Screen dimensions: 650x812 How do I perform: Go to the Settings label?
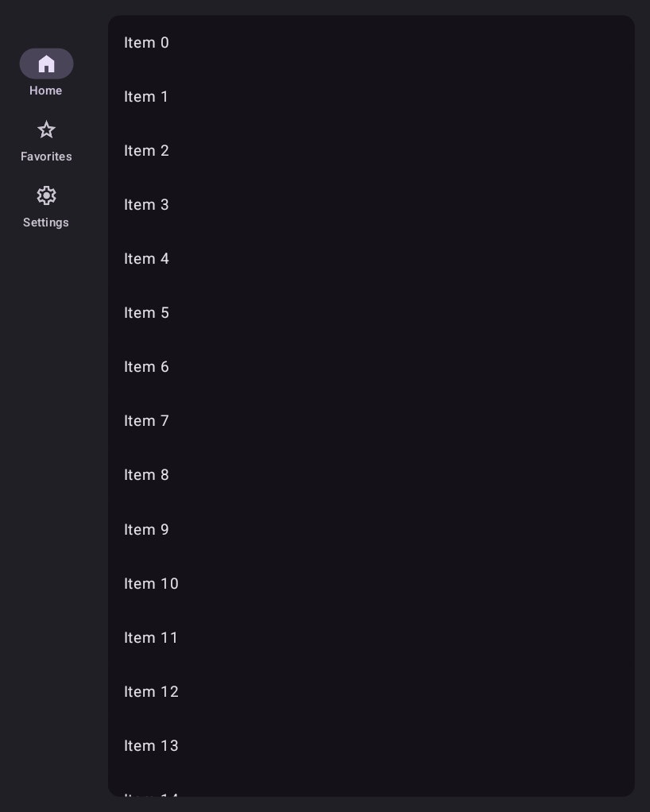(x=46, y=222)
